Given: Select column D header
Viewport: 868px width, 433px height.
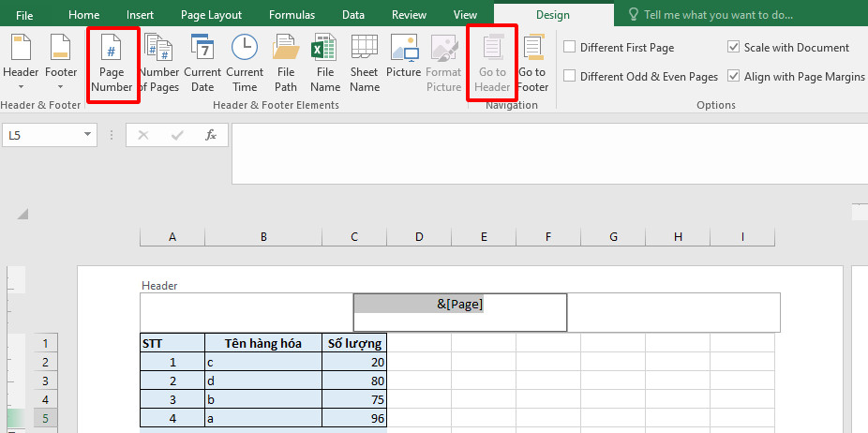Looking at the screenshot, I should (419, 237).
